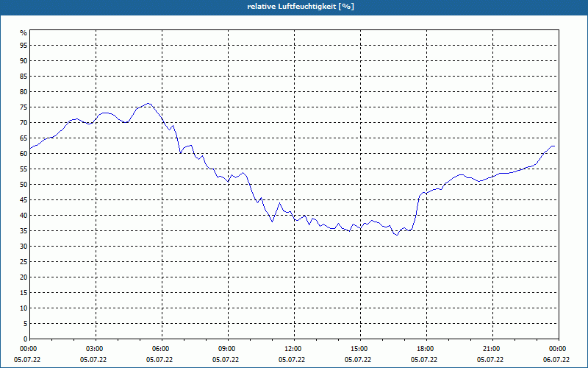Click the 21:00 time label on x-axis
Image resolution: width=588 pixels, height=368 pixels.
[x=492, y=349]
